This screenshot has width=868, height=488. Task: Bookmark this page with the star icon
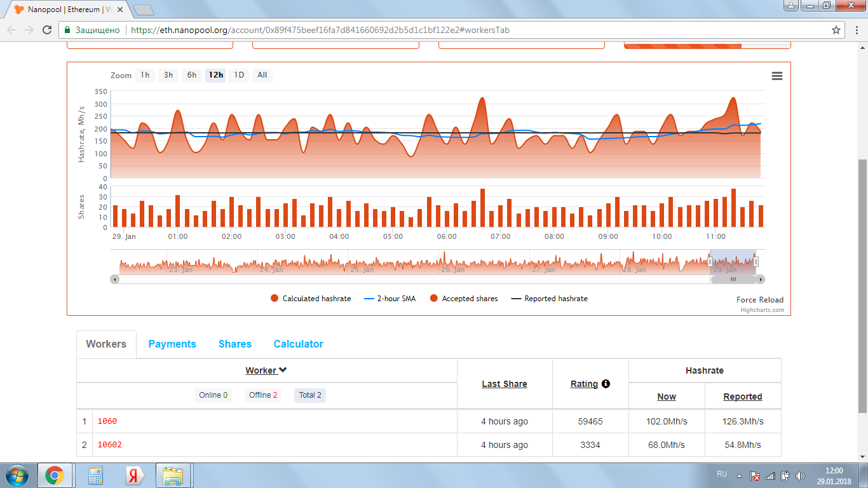coord(836,30)
